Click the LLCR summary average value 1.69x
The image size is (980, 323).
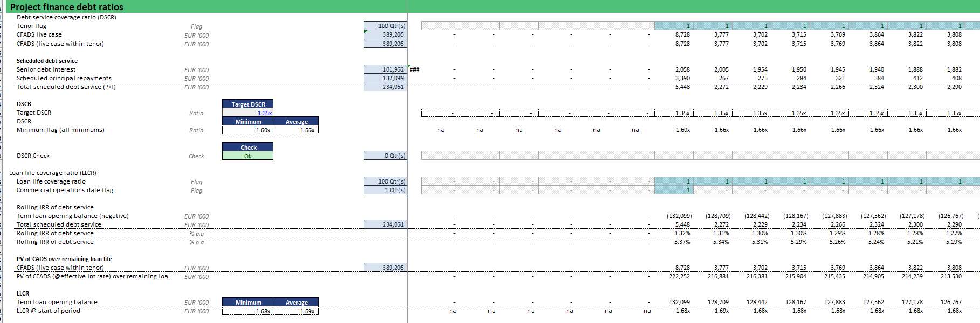pyautogui.click(x=296, y=311)
